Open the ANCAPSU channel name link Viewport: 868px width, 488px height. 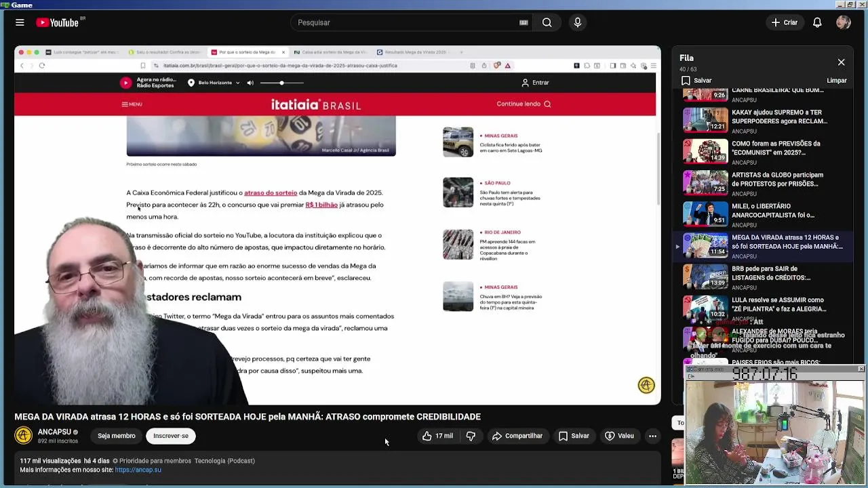[x=54, y=432]
